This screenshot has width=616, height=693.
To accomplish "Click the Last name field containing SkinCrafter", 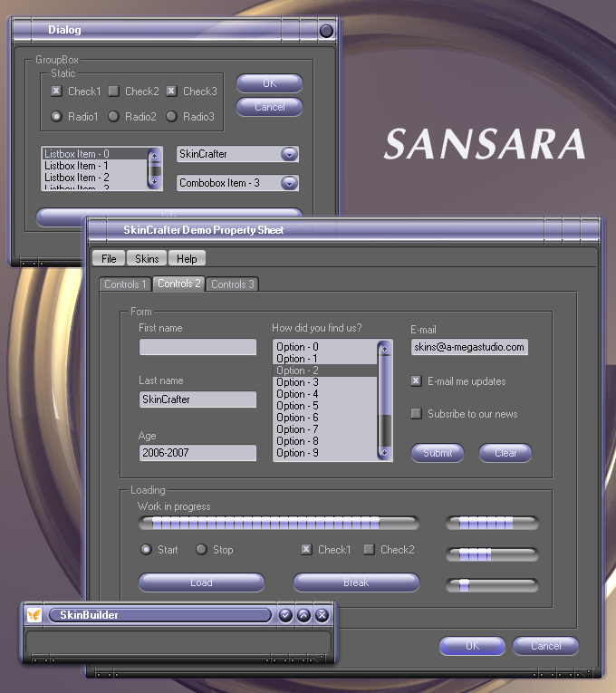I will click(197, 399).
